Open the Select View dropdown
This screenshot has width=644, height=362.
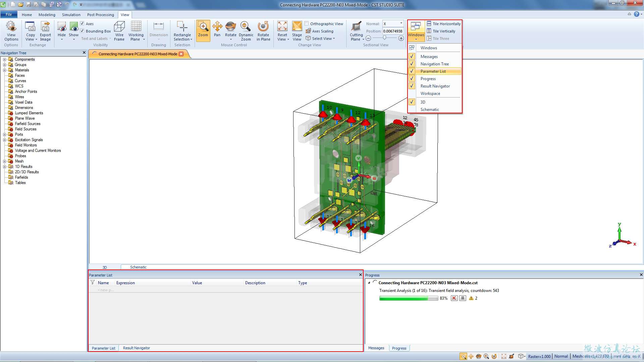click(321, 39)
